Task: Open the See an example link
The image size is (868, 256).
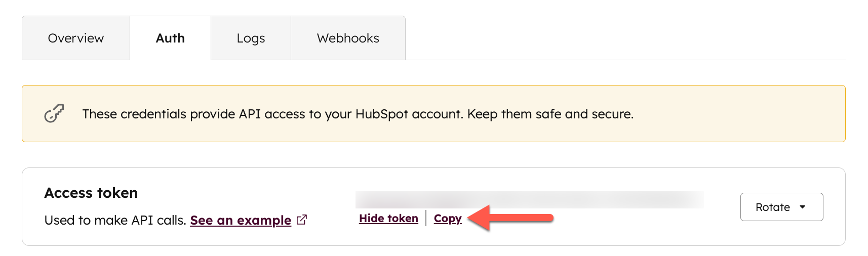Action: pyautogui.click(x=241, y=221)
